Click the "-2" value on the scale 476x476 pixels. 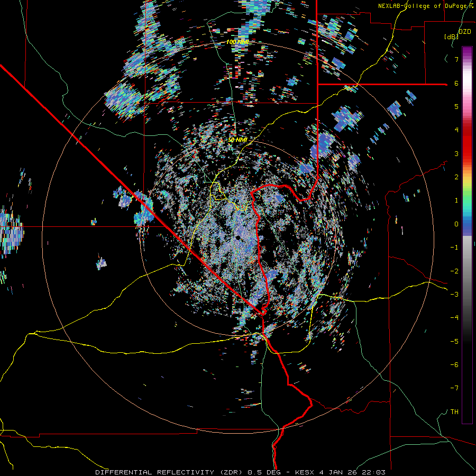click(454, 271)
